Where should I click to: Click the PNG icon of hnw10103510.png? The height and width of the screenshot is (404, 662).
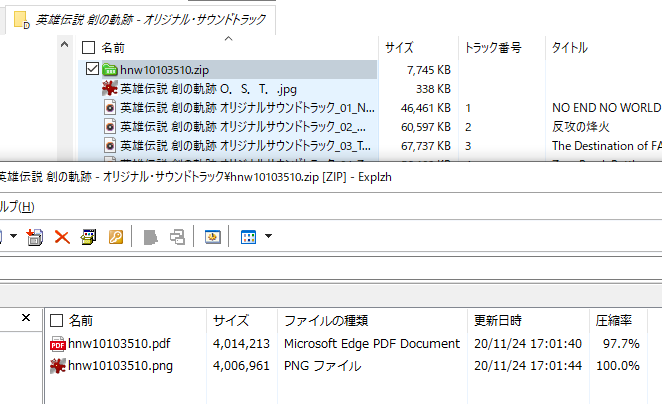tap(58, 366)
